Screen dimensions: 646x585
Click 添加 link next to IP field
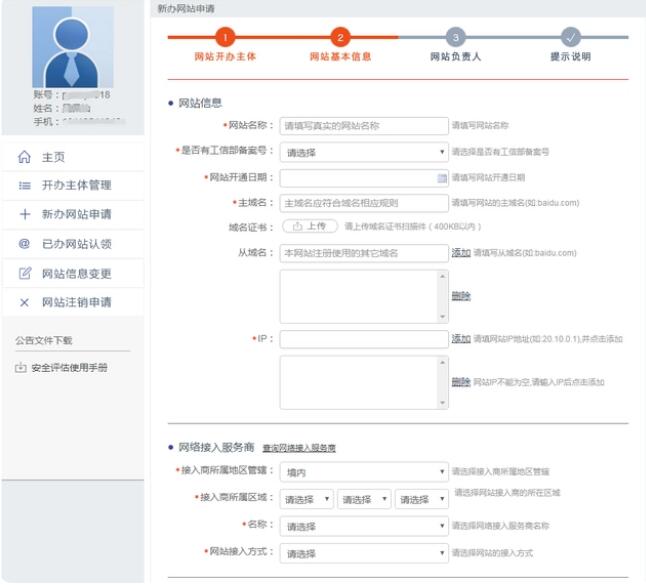tap(461, 339)
